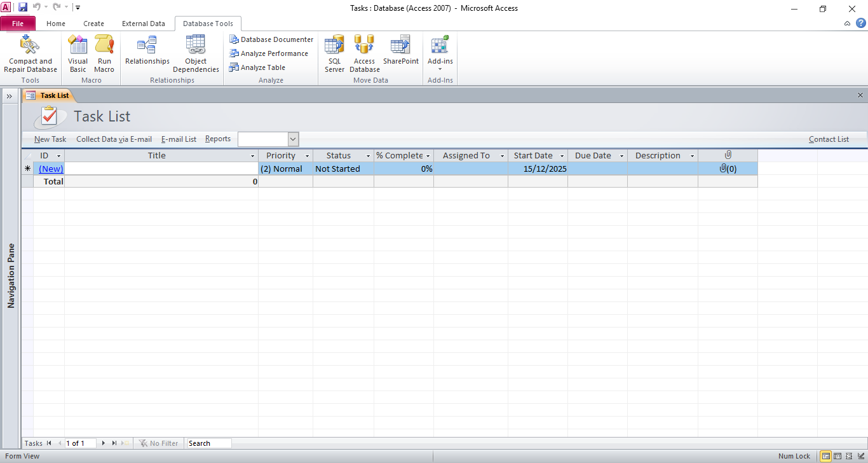Click the New Task button

click(50, 139)
